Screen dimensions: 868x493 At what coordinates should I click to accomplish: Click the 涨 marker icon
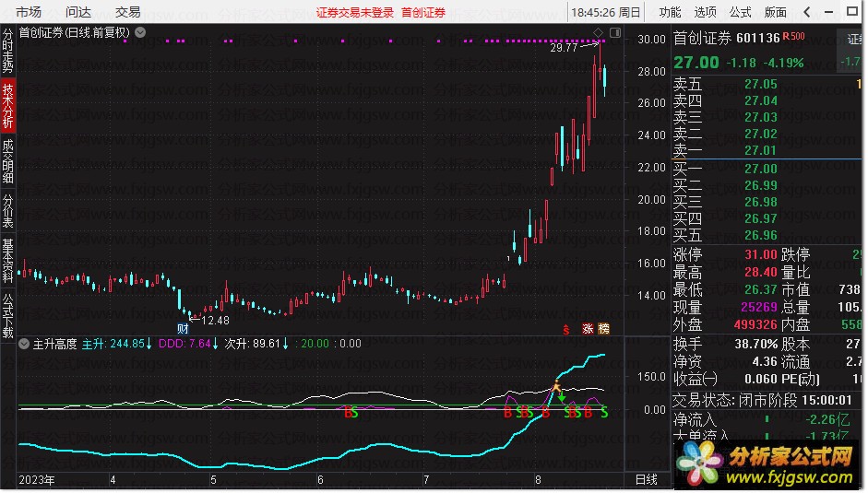pyautogui.click(x=588, y=329)
